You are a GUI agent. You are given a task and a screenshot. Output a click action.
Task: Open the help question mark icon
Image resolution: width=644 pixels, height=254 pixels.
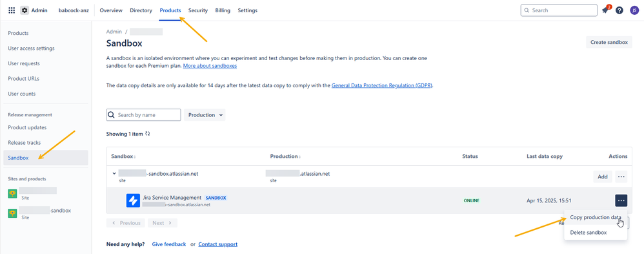click(619, 10)
